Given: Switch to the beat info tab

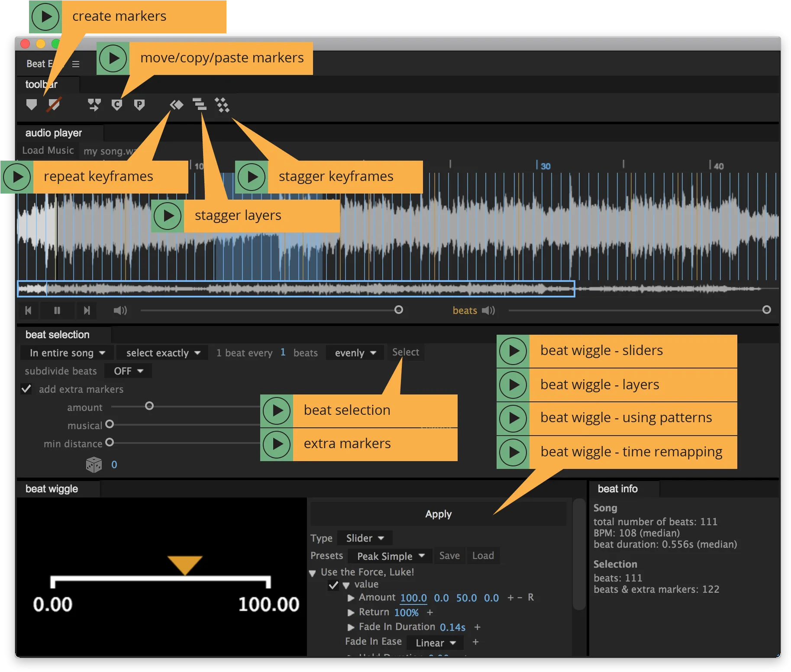Looking at the screenshot, I should tap(618, 489).
